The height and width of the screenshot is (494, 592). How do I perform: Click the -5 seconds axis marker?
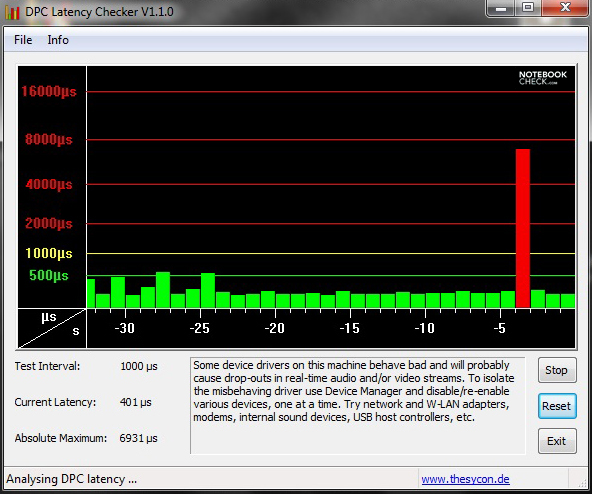(x=499, y=328)
